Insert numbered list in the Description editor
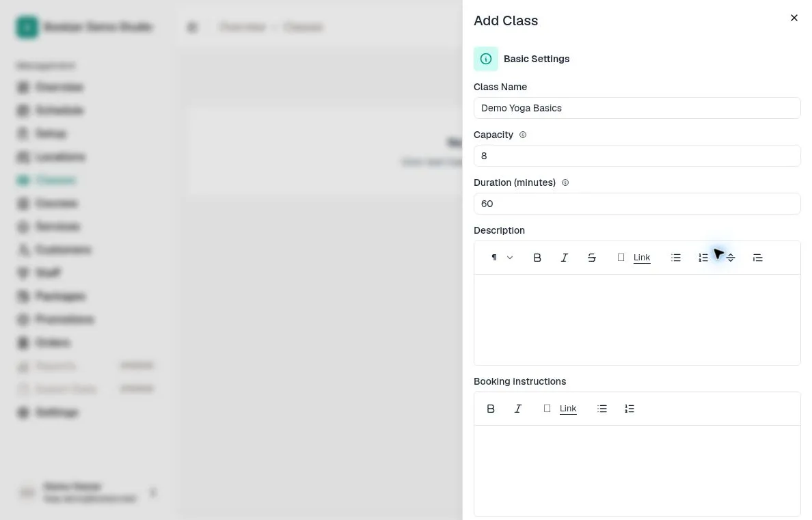The width and height of the screenshot is (812, 520). pos(703,258)
